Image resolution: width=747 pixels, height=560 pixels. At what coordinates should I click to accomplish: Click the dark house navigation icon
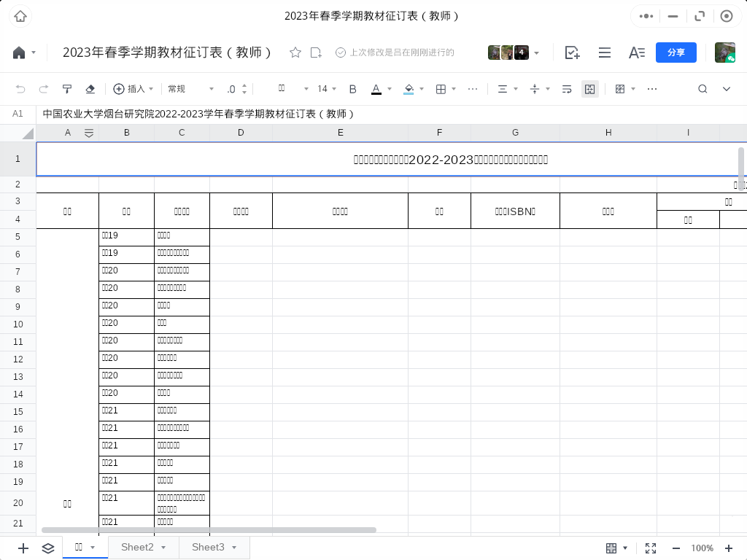[18, 52]
